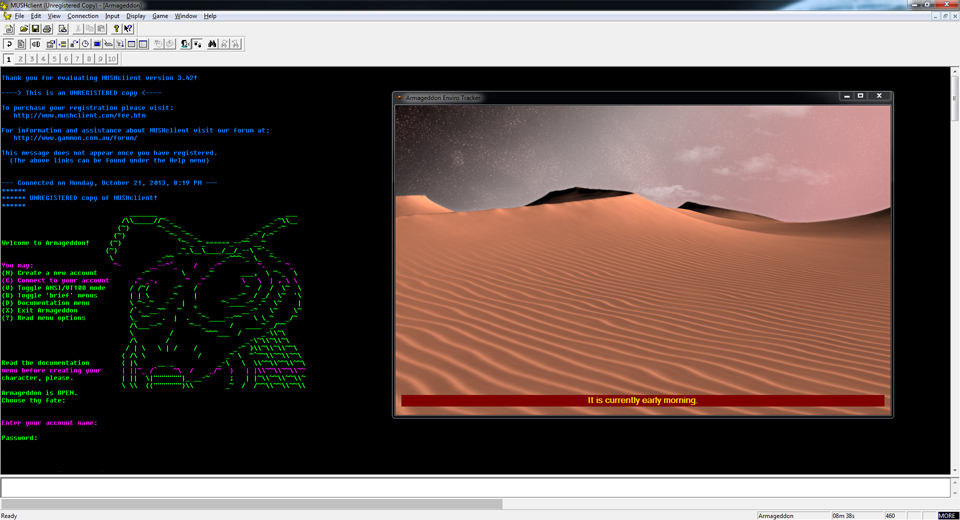Switch to world tab 5
This screenshot has height=520, width=960.
point(54,59)
